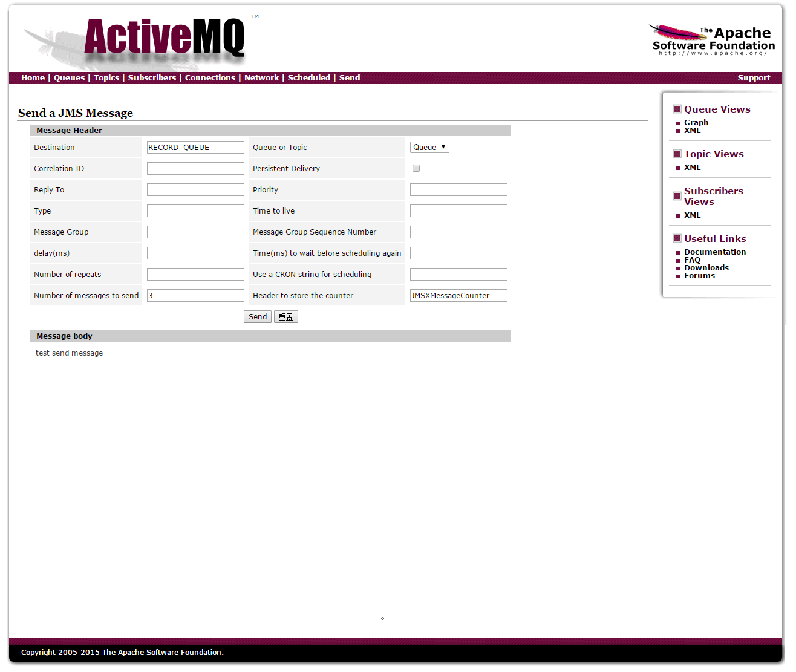Click the Priority input field
Screen dimensions: 796x672
458,189
